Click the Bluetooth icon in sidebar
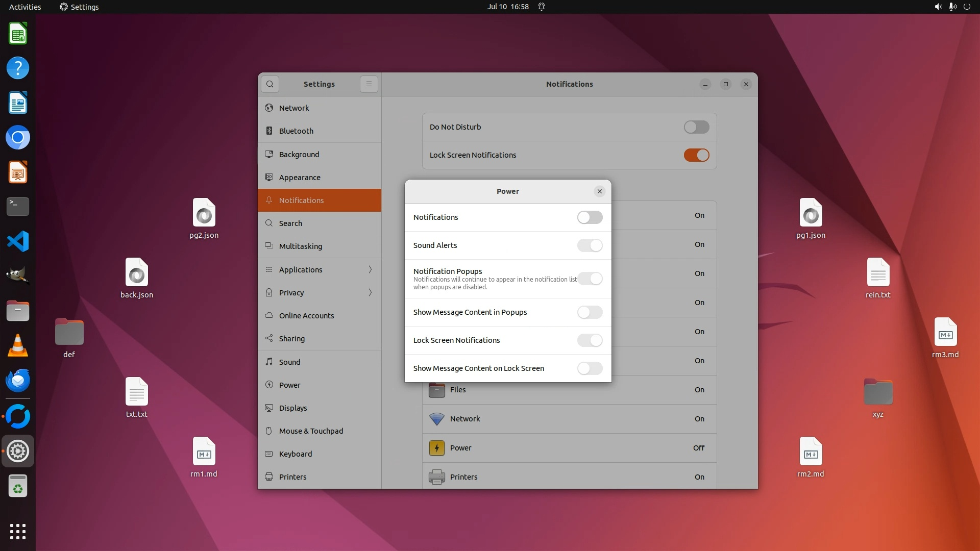 pos(269,131)
